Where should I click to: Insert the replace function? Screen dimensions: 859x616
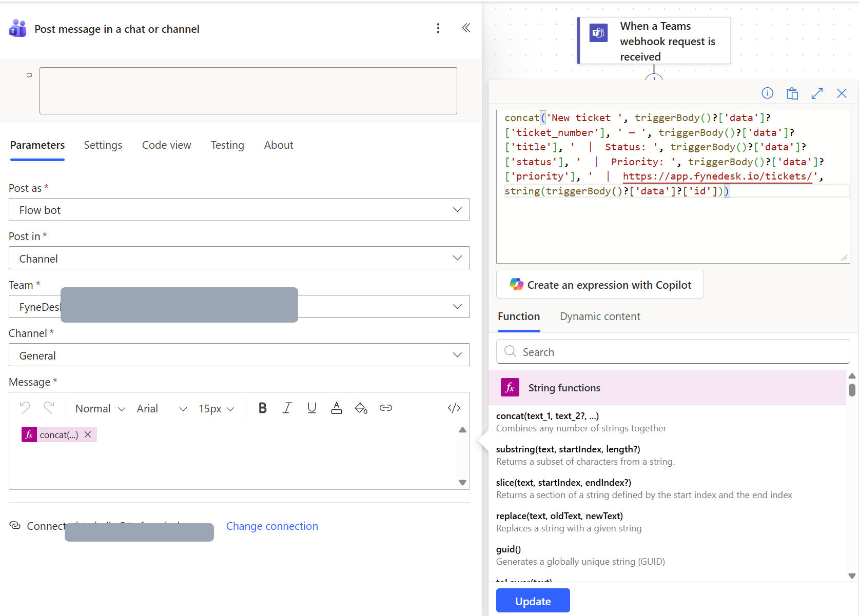click(569, 522)
